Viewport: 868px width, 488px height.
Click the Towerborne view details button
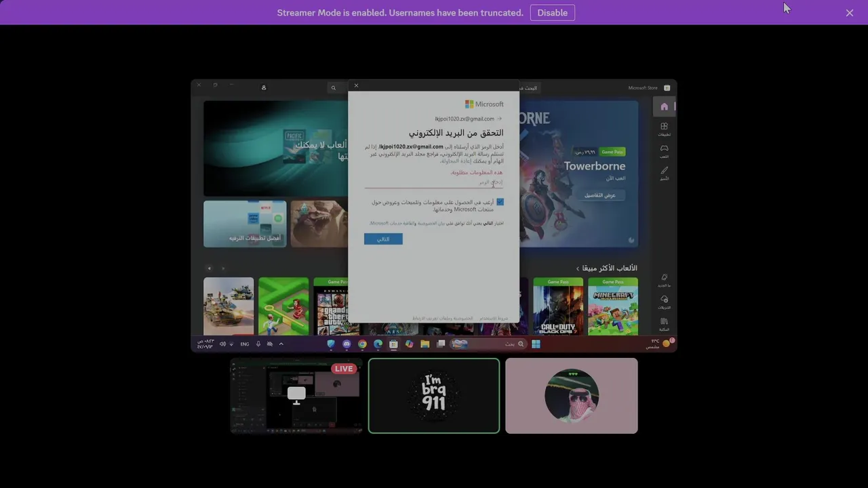pyautogui.click(x=601, y=195)
